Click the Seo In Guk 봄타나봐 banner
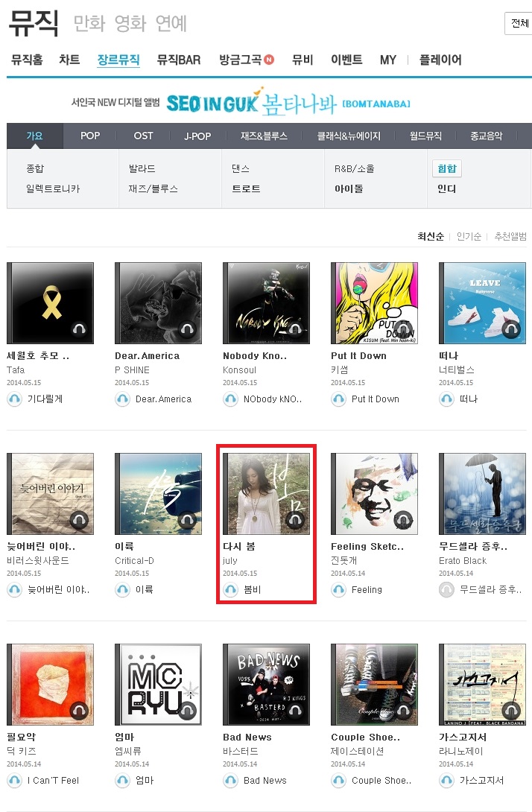Viewport: 532px width, 812px height. [x=241, y=103]
